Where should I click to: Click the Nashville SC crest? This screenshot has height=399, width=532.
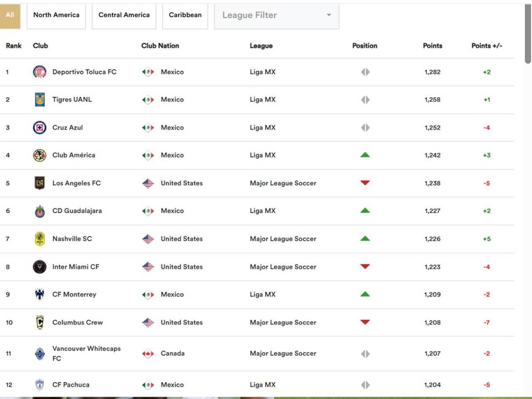coord(39,239)
